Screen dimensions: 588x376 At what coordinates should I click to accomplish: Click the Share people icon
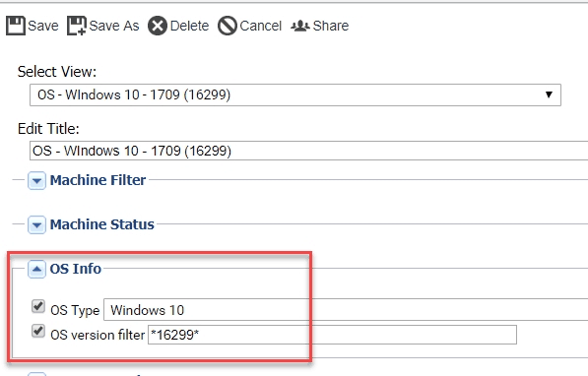(x=300, y=26)
